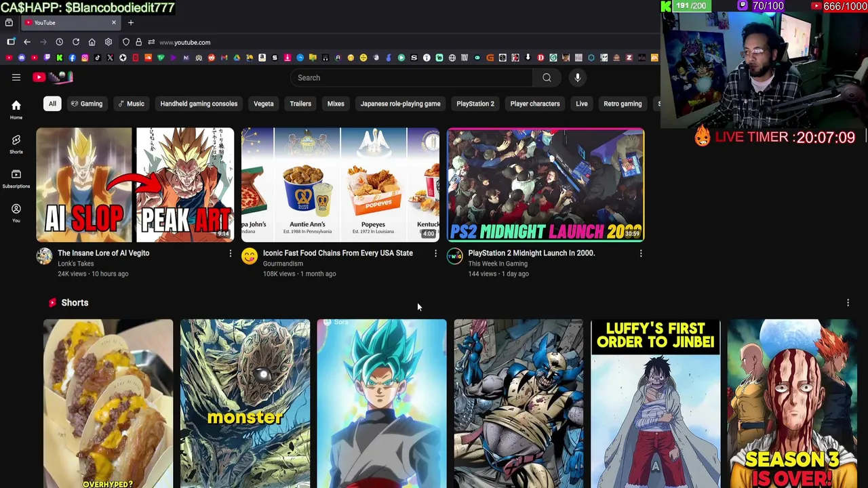
Task: Open This Week In Gaming channel link
Action: (498, 264)
